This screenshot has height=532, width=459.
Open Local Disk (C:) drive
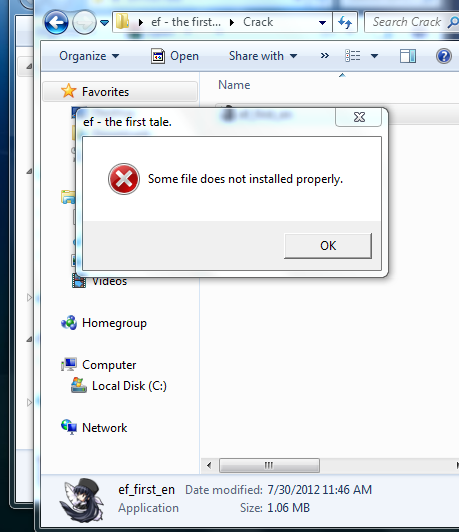[x=129, y=386]
